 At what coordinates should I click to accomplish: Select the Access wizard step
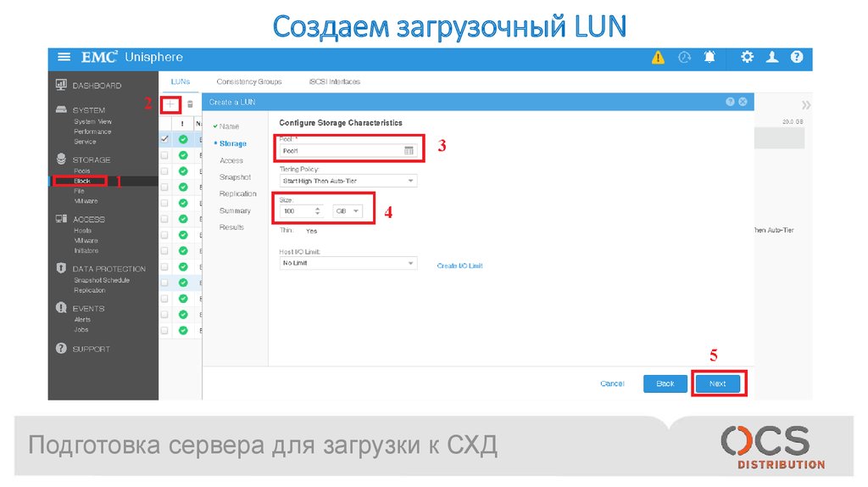click(x=231, y=160)
